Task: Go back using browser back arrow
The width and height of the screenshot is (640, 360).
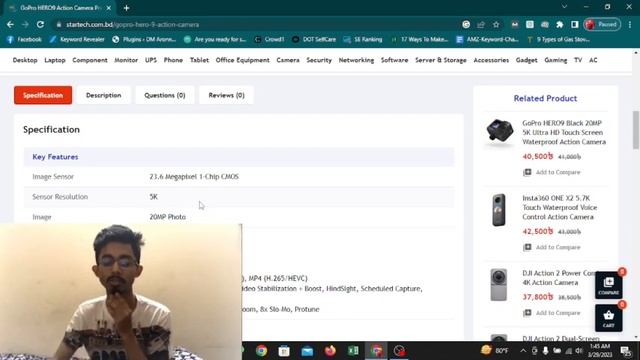Action: pos(10,24)
